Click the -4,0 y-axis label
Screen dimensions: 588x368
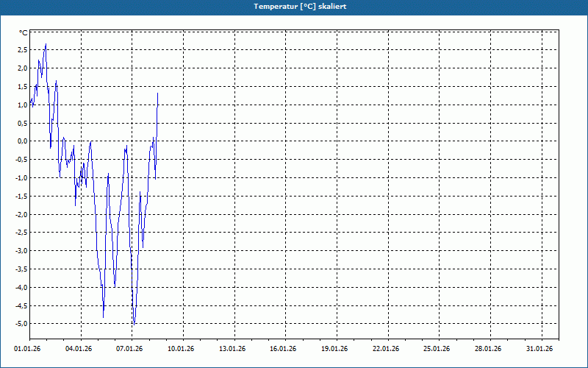pyautogui.click(x=21, y=288)
